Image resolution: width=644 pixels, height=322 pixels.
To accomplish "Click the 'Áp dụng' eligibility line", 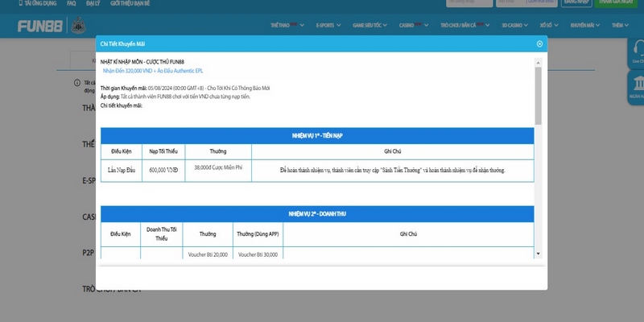I will click(175, 97).
